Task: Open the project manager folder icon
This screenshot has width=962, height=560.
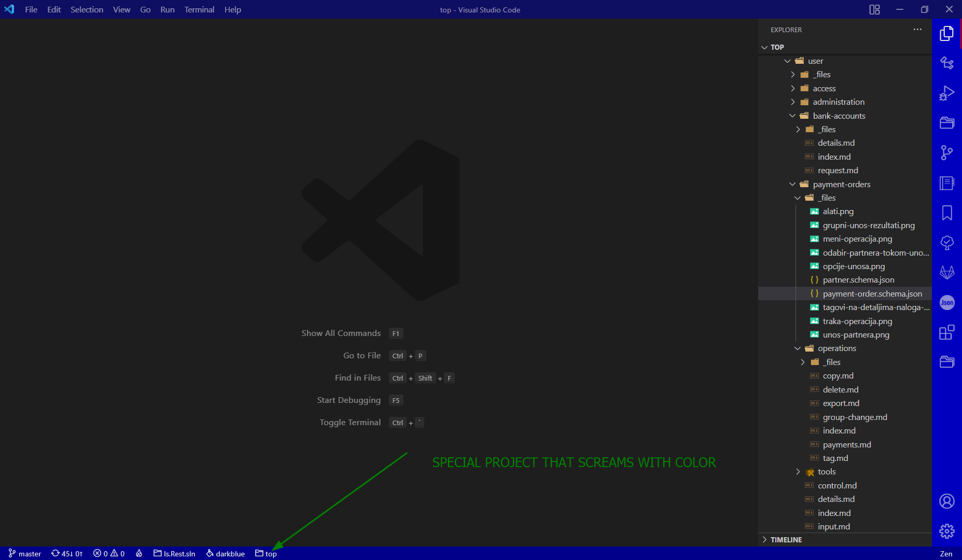Action: [x=947, y=123]
